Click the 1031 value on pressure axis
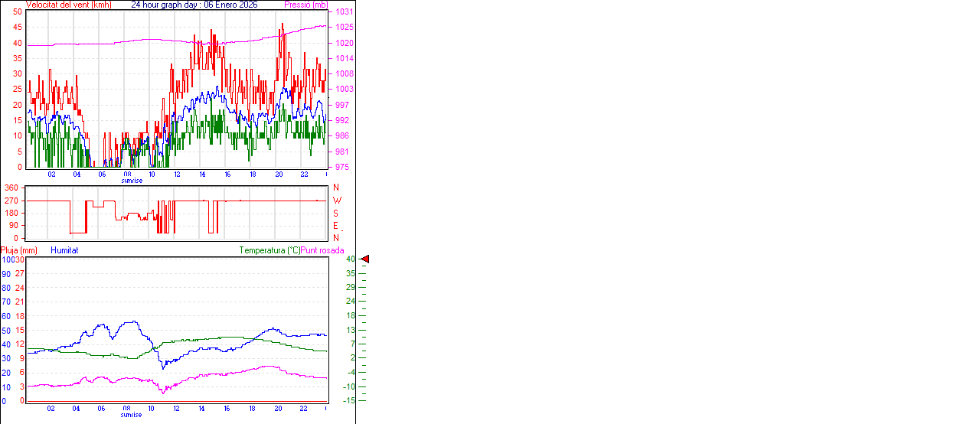The width and height of the screenshot is (980, 424). pyautogui.click(x=344, y=12)
